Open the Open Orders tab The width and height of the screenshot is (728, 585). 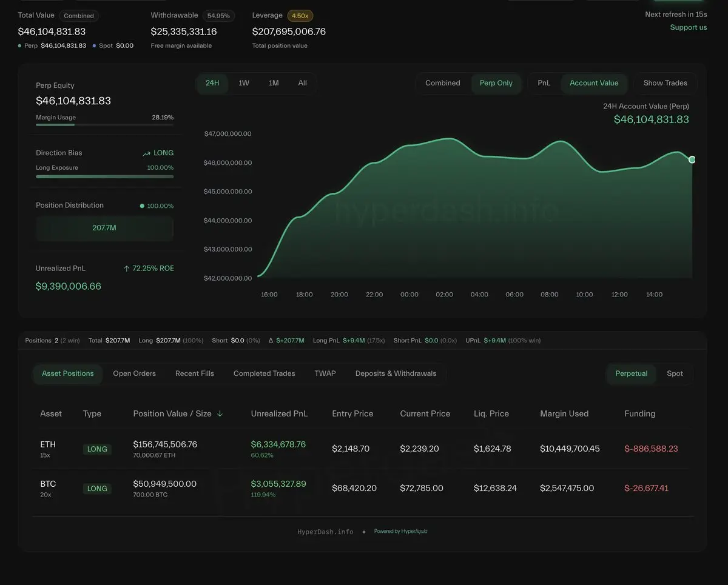click(134, 373)
